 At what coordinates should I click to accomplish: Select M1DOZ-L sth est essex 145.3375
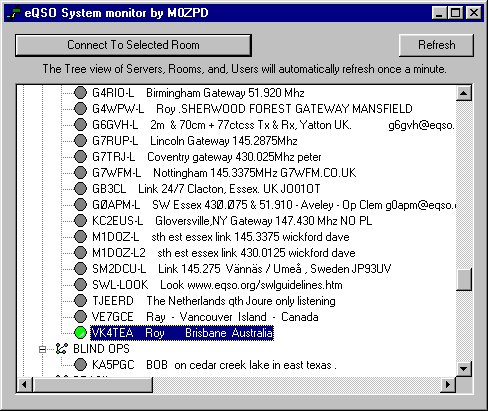[x=221, y=236]
